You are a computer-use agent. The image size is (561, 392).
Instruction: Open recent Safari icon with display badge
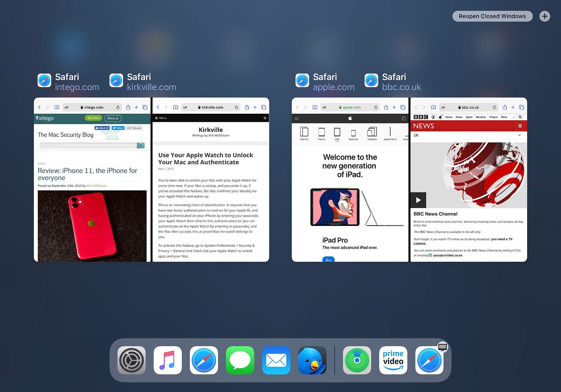tap(430, 360)
